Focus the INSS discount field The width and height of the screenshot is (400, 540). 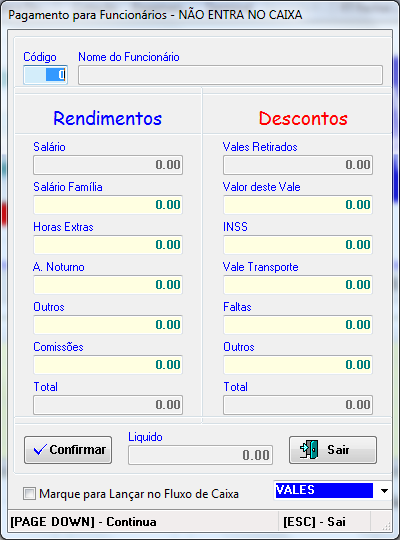[x=298, y=245]
